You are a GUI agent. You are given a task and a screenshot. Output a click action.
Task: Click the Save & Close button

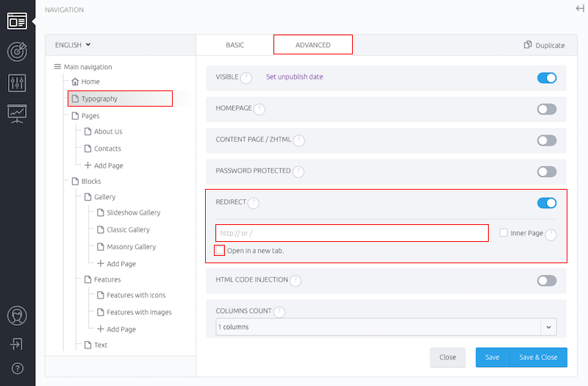tap(538, 357)
